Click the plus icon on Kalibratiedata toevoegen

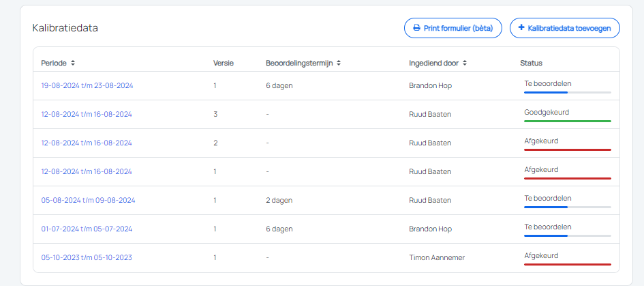pos(521,28)
